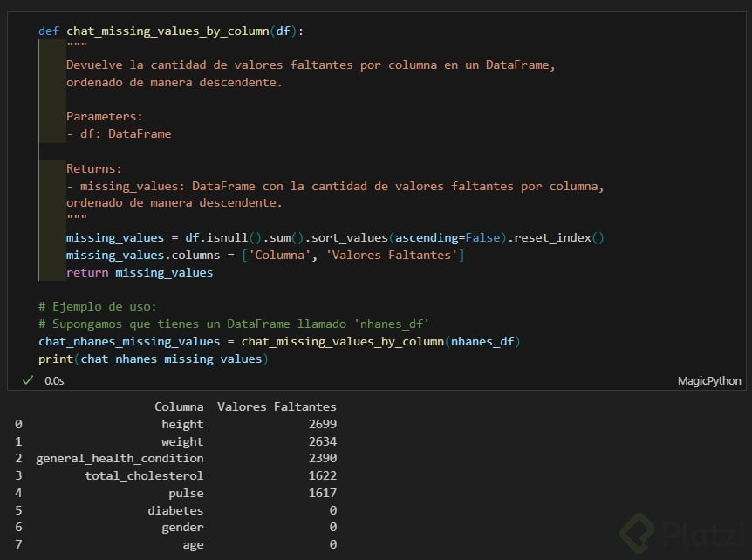Click the Platzi logo watermark

tap(682, 529)
